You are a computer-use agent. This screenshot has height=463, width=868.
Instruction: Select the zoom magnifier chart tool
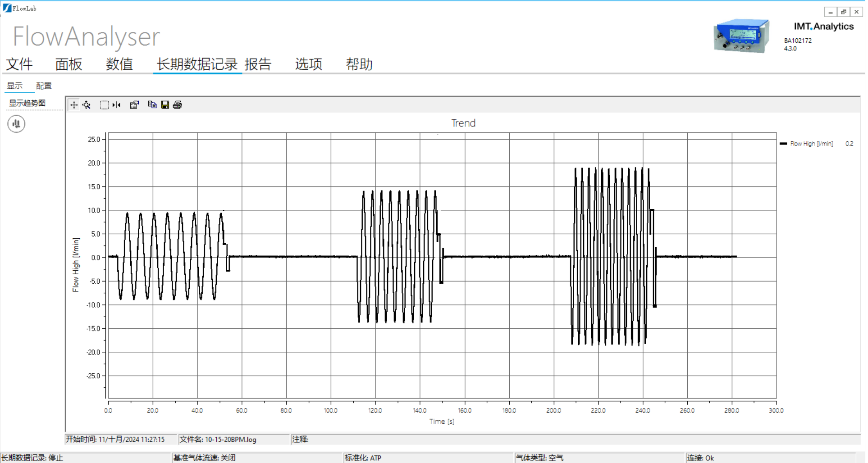[x=87, y=105]
